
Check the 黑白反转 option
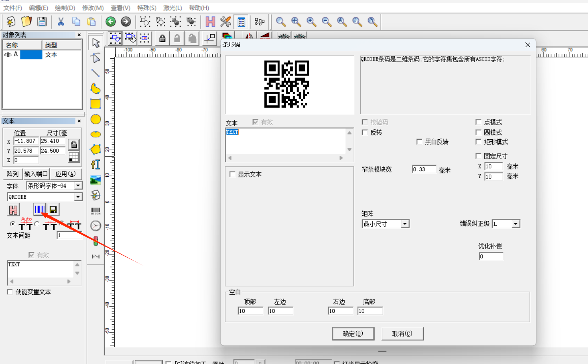click(419, 142)
